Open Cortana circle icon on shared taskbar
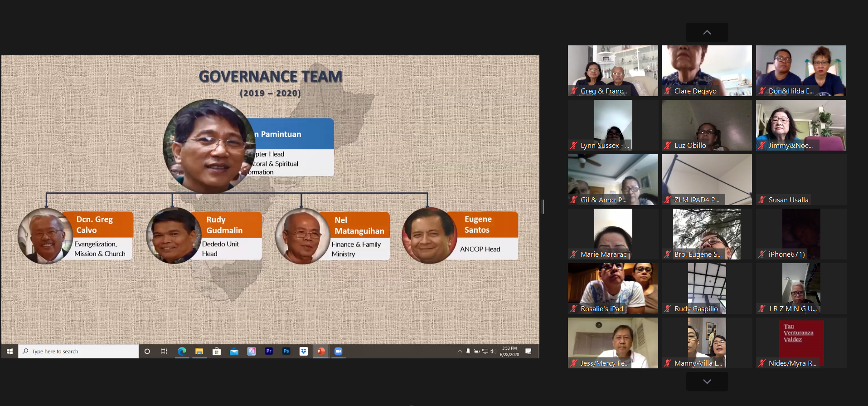 click(x=147, y=352)
